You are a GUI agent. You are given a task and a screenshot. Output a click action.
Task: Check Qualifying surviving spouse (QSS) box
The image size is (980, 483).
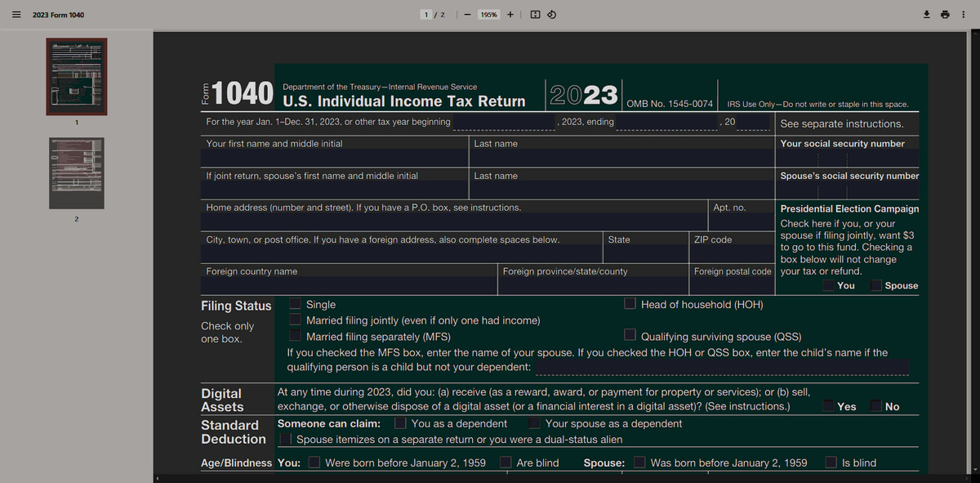pos(630,335)
